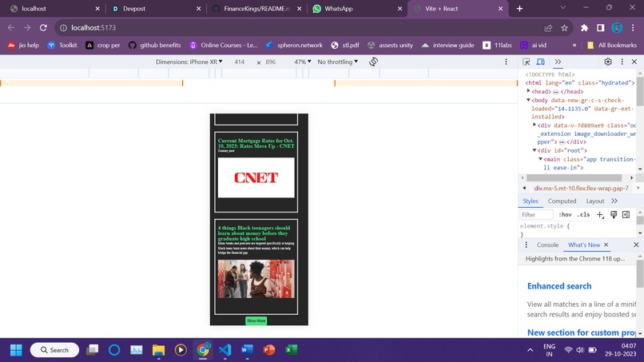Collapse the div id root node
This screenshot has height=362, width=644.
pos(535,150)
